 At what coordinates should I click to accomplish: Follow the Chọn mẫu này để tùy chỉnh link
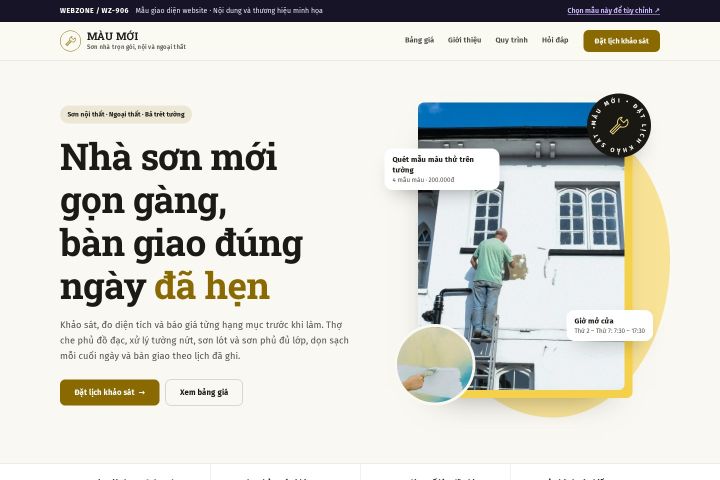613,11
